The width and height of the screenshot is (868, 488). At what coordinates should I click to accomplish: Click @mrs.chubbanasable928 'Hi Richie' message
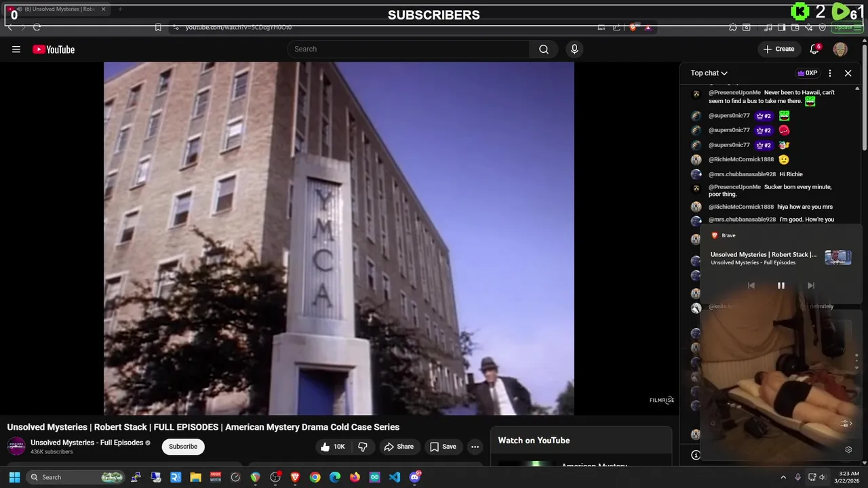(755, 174)
